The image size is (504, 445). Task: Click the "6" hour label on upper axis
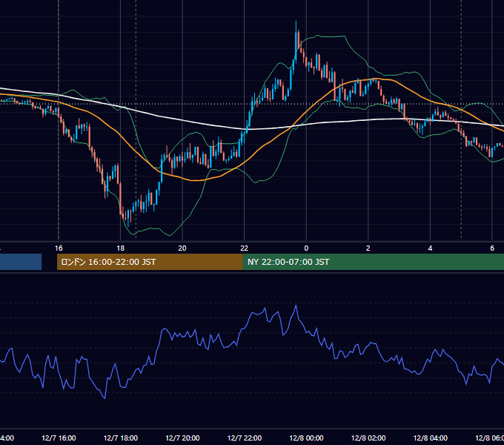point(492,248)
